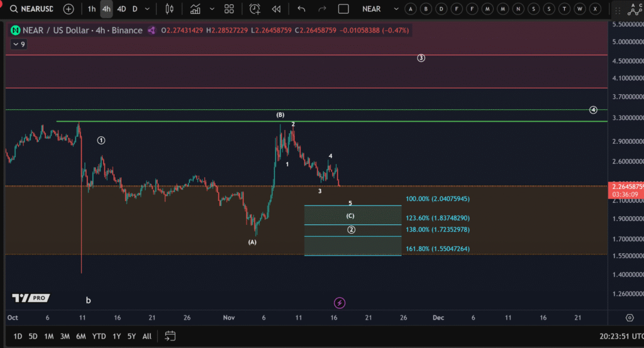Open the Indicators chart icon

[x=196, y=9]
